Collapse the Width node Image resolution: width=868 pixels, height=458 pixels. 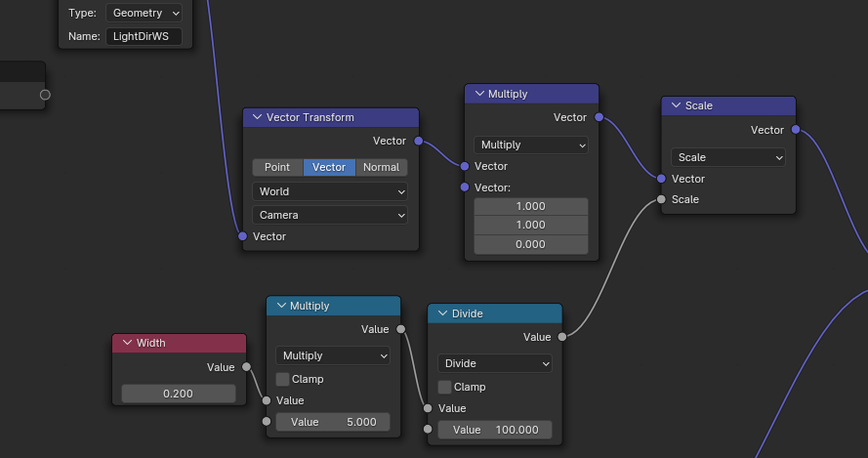coord(127,343)
